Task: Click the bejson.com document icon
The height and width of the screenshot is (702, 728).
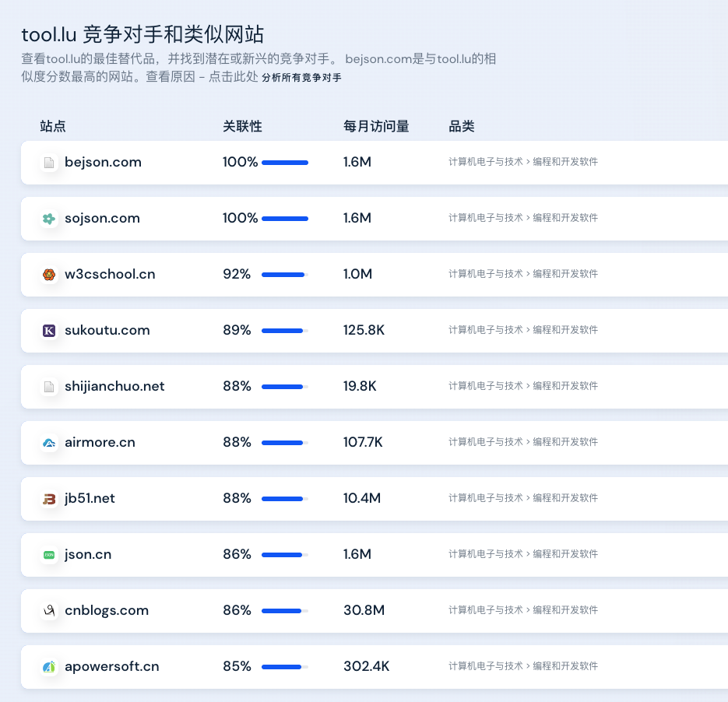Action: click(x=49, y=163)
